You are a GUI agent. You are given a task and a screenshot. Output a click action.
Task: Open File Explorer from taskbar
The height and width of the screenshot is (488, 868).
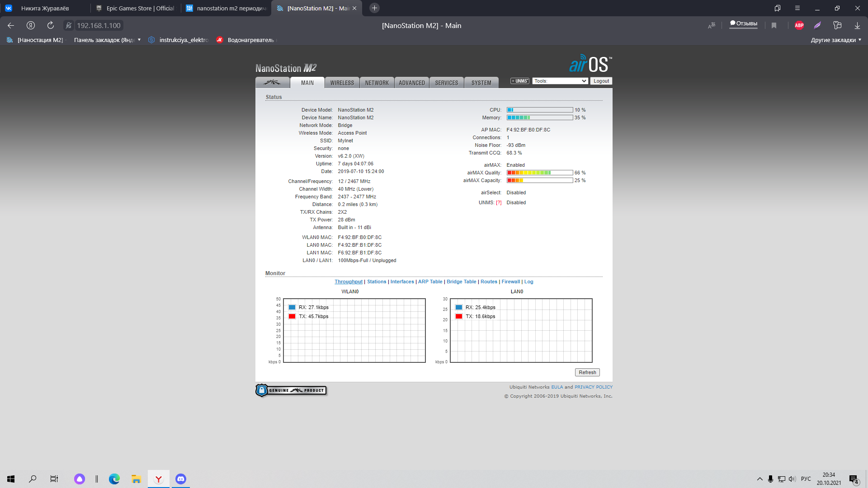tap(136, 479)
